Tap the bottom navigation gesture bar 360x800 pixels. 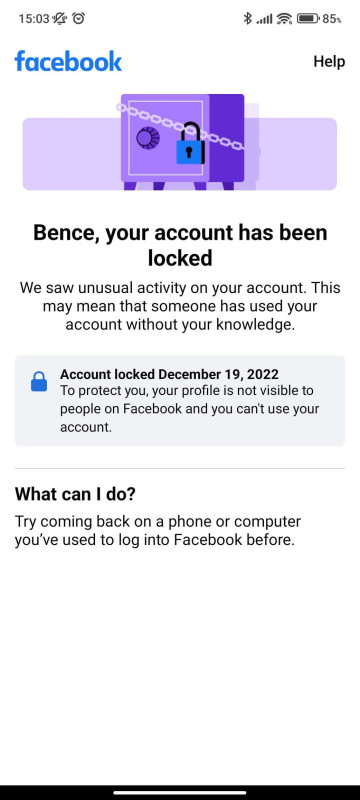[180, 793]
